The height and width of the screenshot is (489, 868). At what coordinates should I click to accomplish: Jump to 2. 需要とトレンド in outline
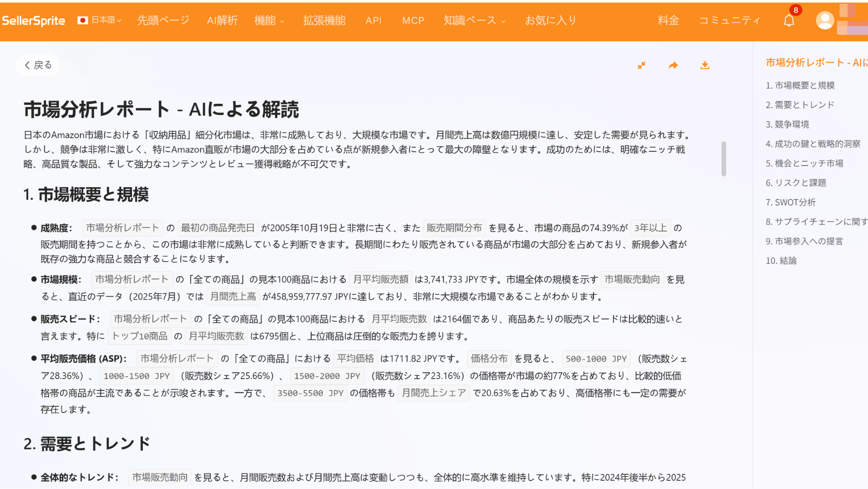800,104
